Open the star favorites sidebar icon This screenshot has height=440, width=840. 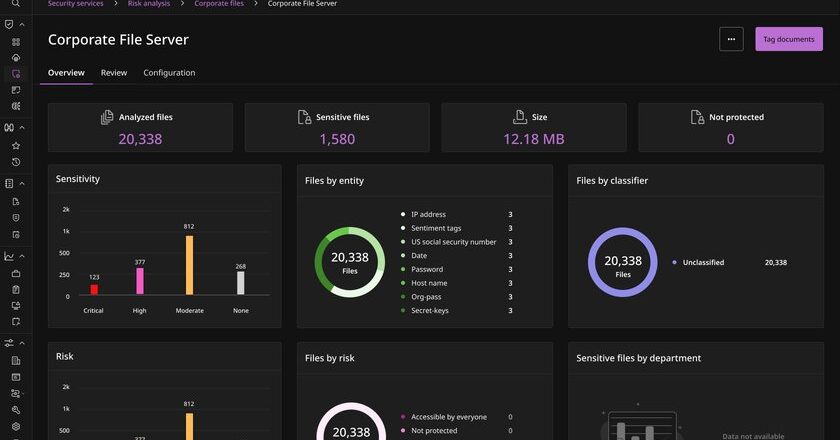click(x=16, y=145)
